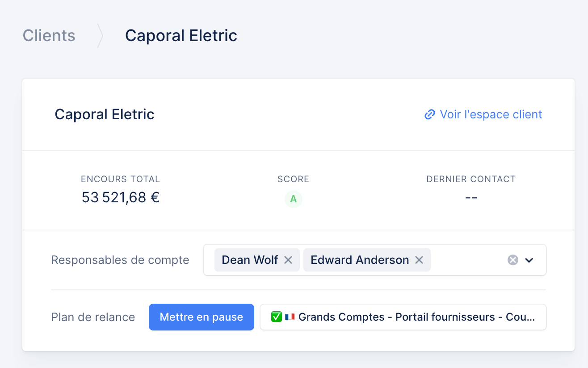Click the Dean Wolf tag
The image size is (588, 368).
pos(257,260)
